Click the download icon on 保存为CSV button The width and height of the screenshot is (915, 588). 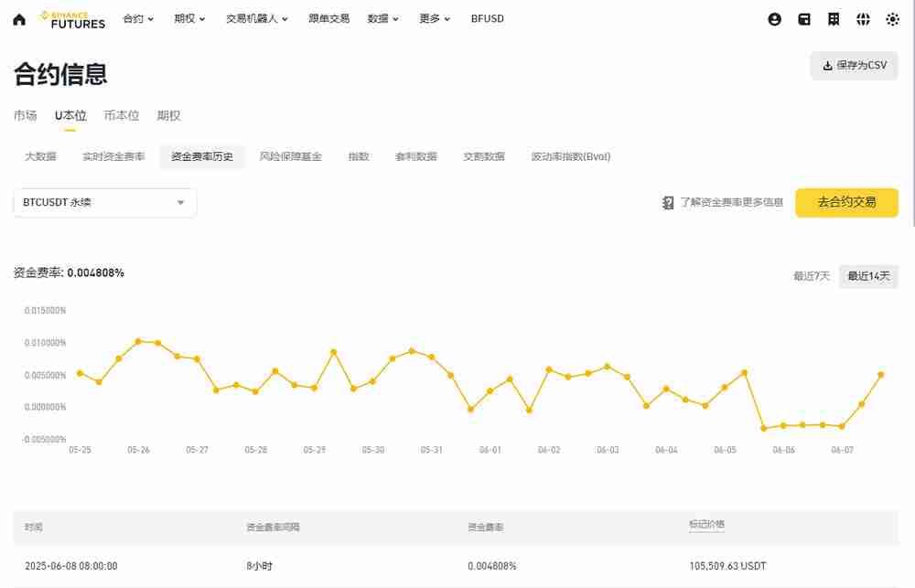click(x=826, y=66)
